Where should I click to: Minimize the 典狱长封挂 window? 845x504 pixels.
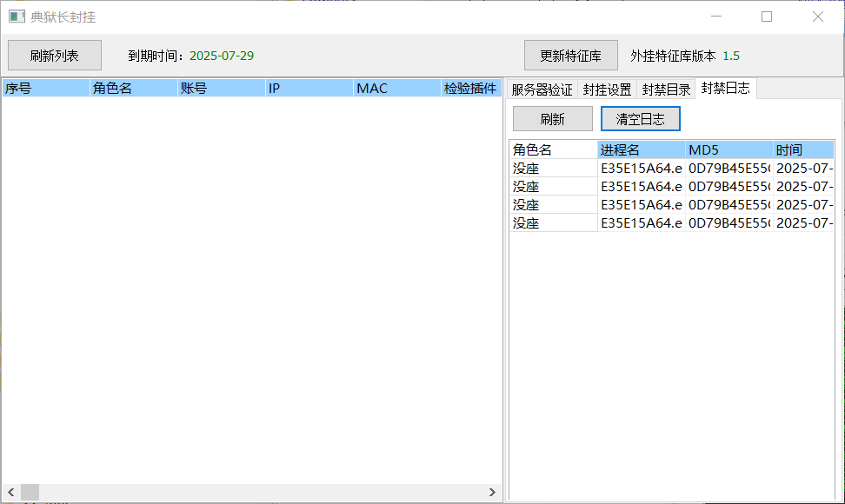pos(716,17)
